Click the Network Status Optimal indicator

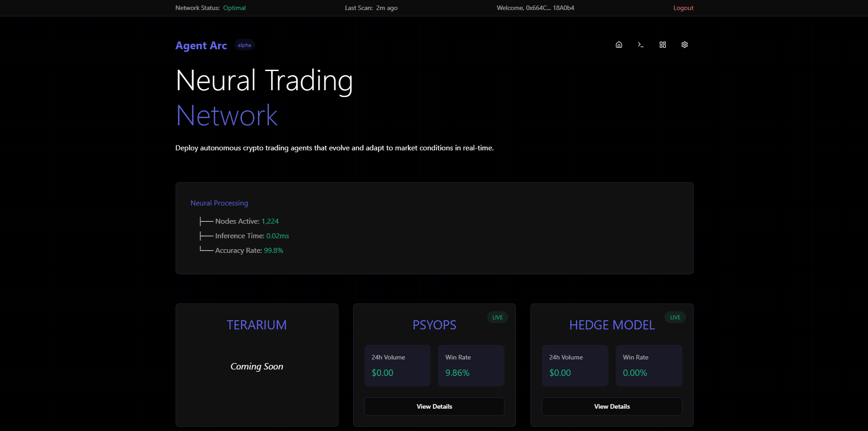pos(234,8)
